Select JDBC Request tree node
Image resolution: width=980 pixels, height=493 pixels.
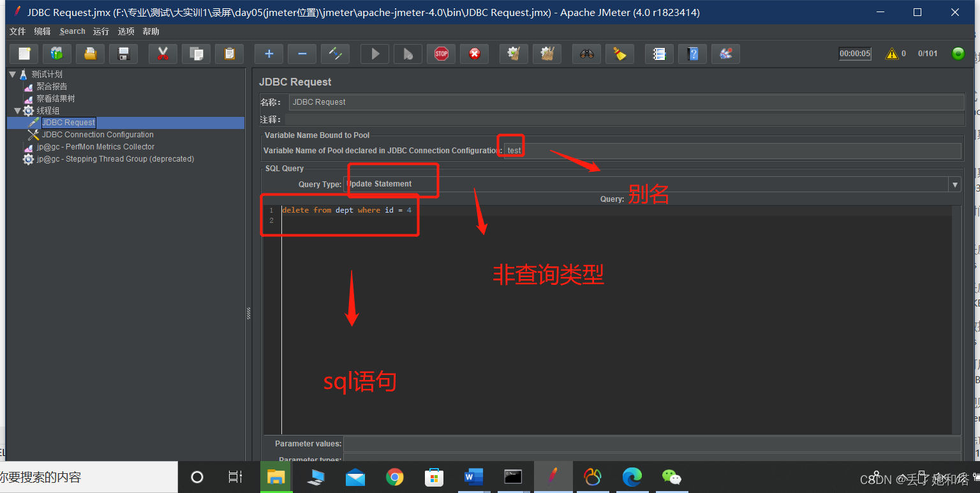(68, 123)
